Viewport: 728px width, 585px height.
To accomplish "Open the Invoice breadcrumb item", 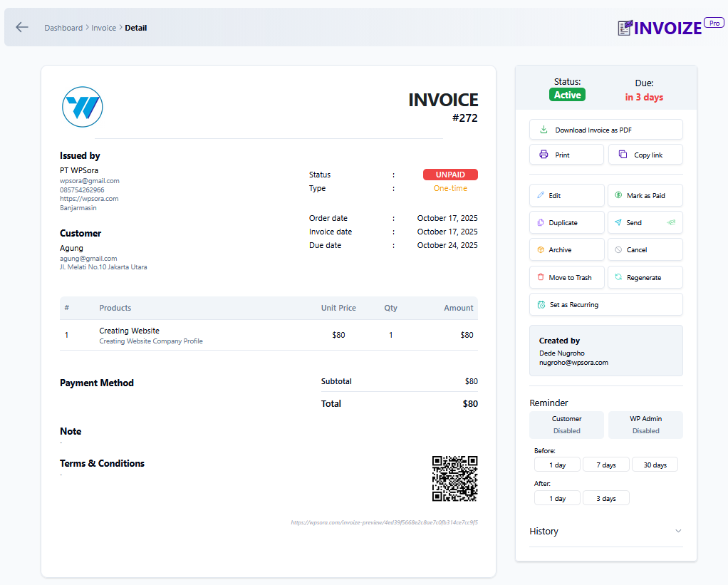I will (x=103, y=27).
